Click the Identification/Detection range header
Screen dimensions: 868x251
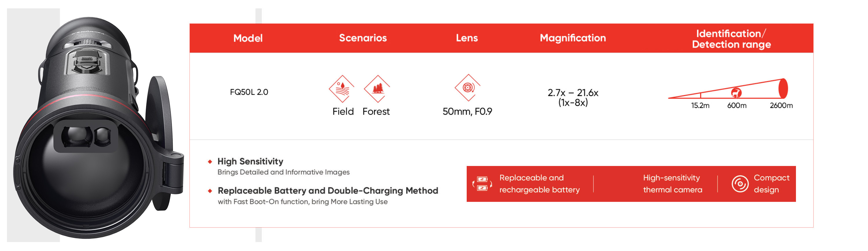(x=731, y=39)
